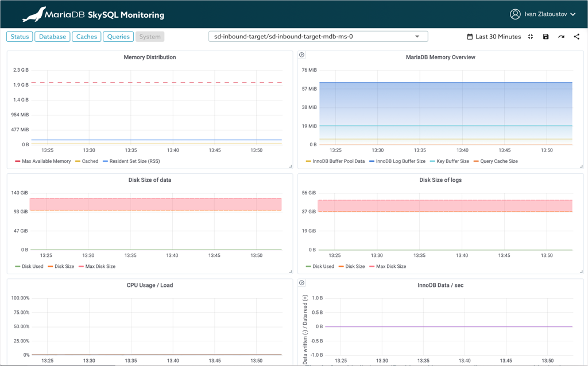Image resolution: width=588 pixels, height=366 pixels.
Task: Open the Last 30 Minutes time range picker
Action: tap(493, 37)
